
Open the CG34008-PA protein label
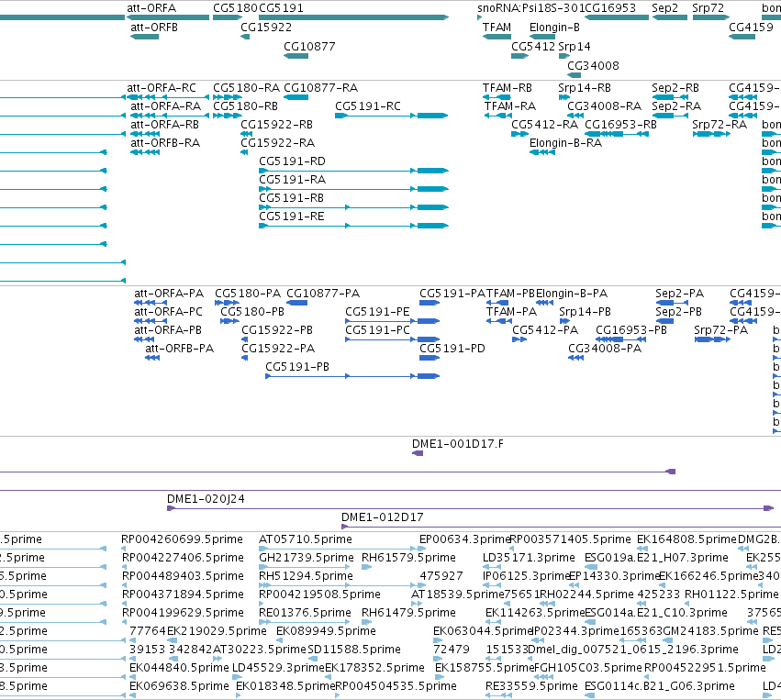pyautogui.click(x=605, y=349)
